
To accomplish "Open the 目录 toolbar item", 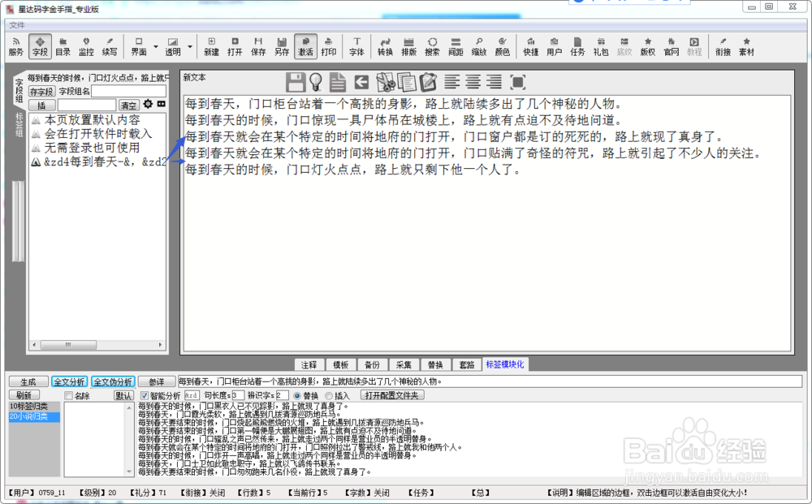I will (63, 46).
